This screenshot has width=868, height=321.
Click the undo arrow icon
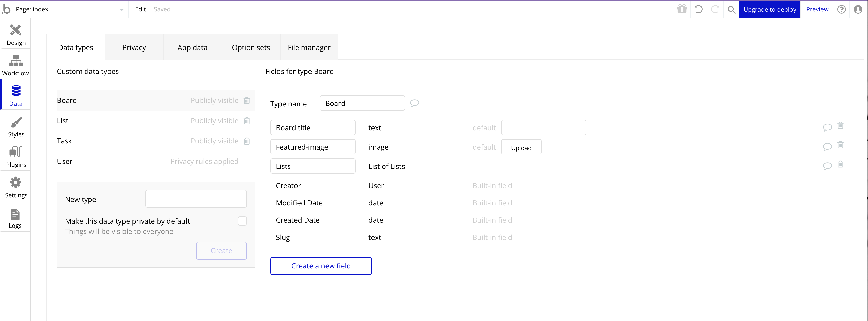coord(699,9)
